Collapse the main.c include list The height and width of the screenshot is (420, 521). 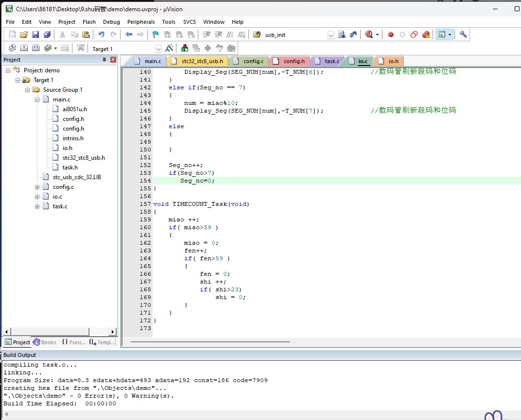(x=37, y=100)
